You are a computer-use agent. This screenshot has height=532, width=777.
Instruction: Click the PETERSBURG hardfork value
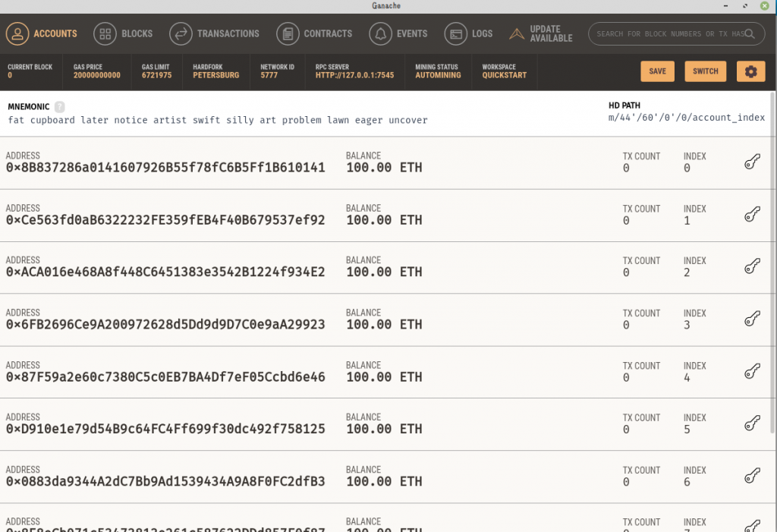pos(216,75)
